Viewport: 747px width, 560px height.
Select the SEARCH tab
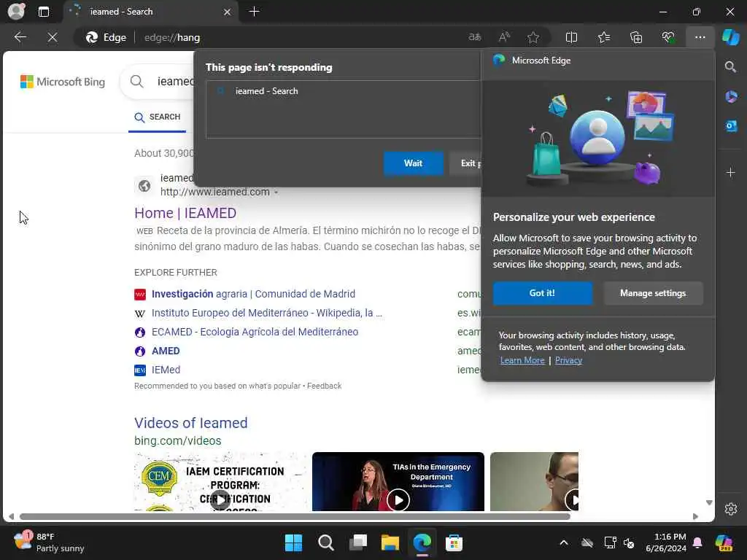[x=158, y=117]
